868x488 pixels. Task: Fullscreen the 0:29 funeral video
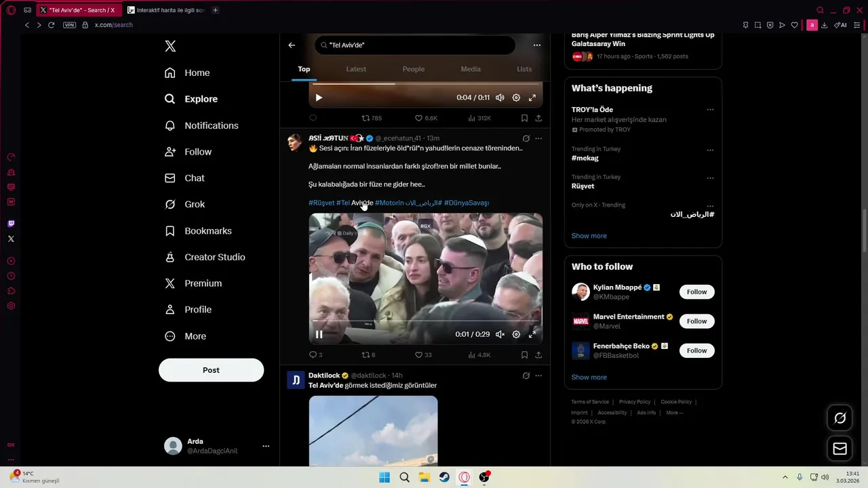(532, 334)
